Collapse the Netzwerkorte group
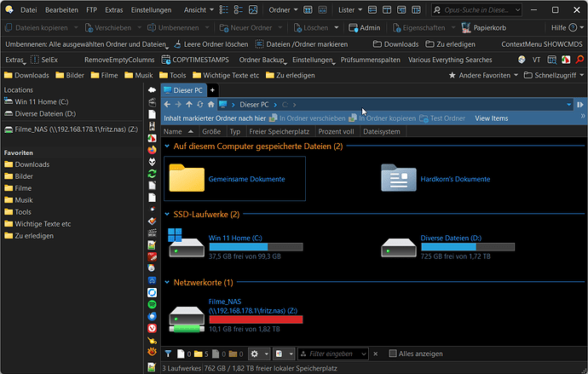The height and width of the screenshot is (374, 588). click(167, 282)
